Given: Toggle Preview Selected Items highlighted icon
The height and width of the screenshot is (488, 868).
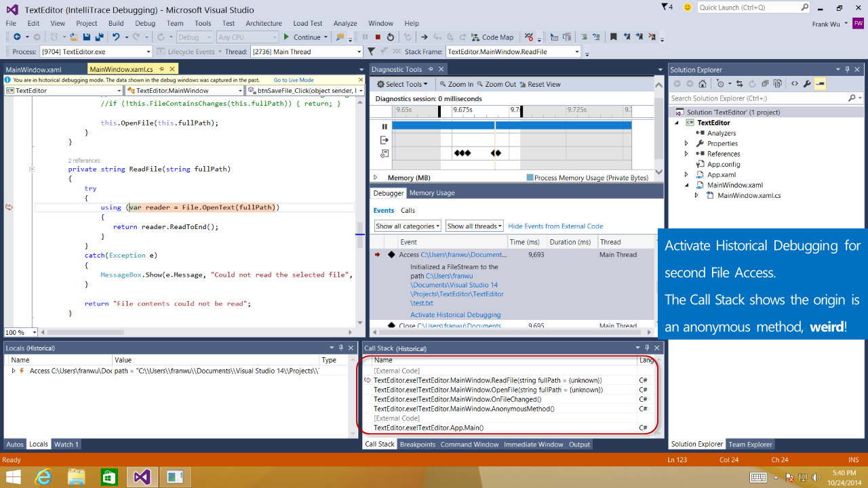Looking at the screenshot, I should pyautogui.click(x=820, y=84).
